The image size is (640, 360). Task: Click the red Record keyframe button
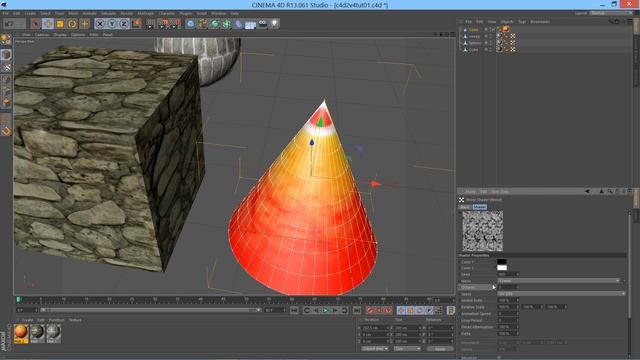[x=369, y=311]
